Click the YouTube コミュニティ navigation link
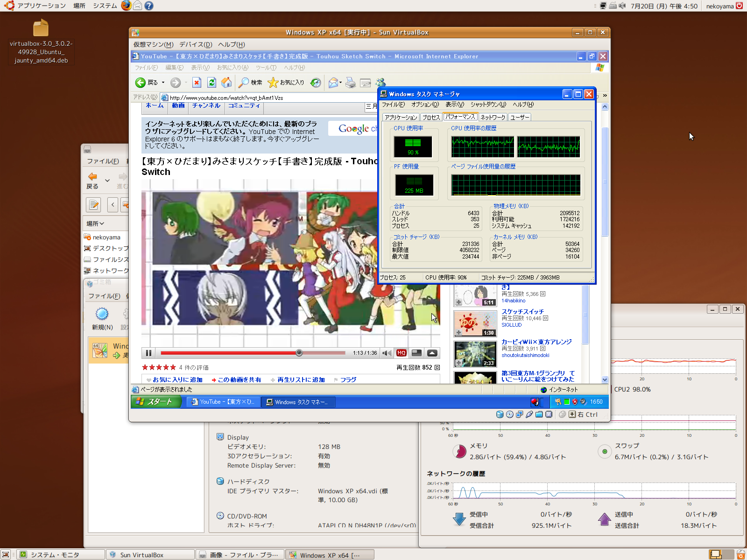The image size is (747, 560). [244, 106]
